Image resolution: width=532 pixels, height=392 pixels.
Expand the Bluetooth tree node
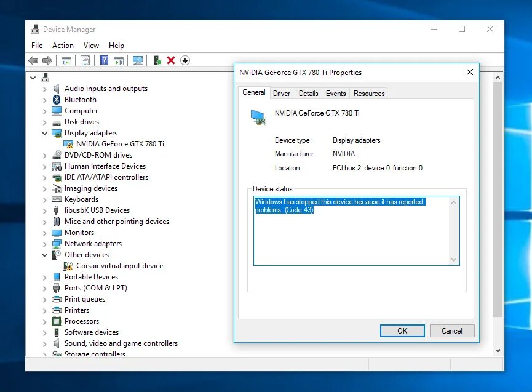point(44,100)
